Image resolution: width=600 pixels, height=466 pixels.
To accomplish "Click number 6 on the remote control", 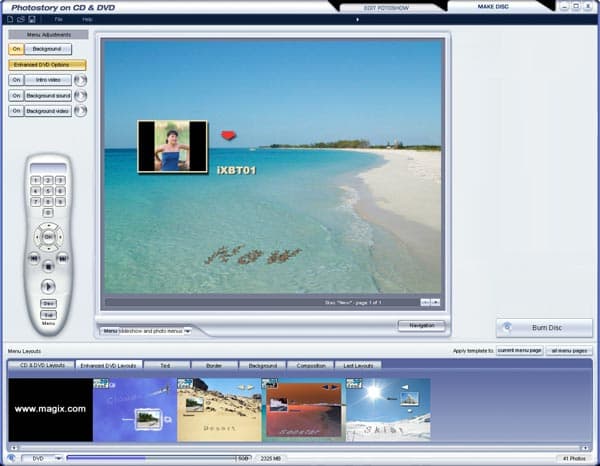I will [x=60, y=191].
